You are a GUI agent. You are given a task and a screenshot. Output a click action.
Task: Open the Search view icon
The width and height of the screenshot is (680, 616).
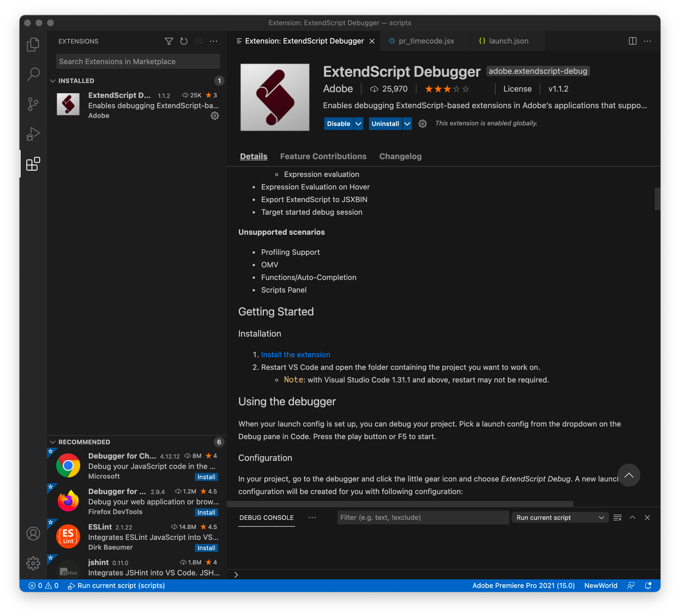[33, 74]
